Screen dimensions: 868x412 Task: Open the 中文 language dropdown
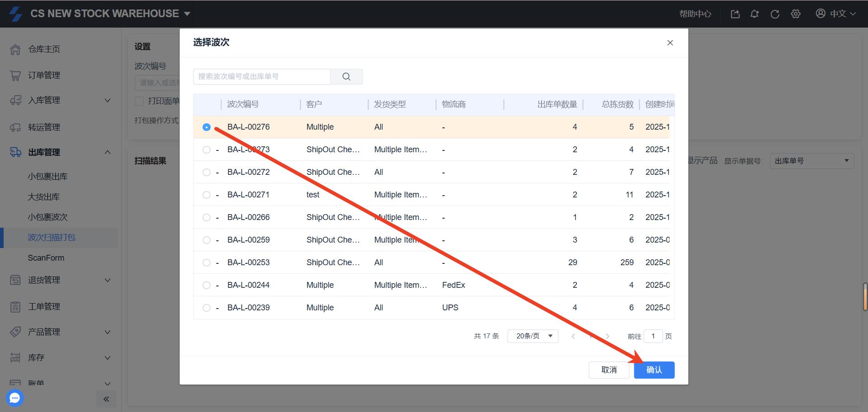point(837,14)
